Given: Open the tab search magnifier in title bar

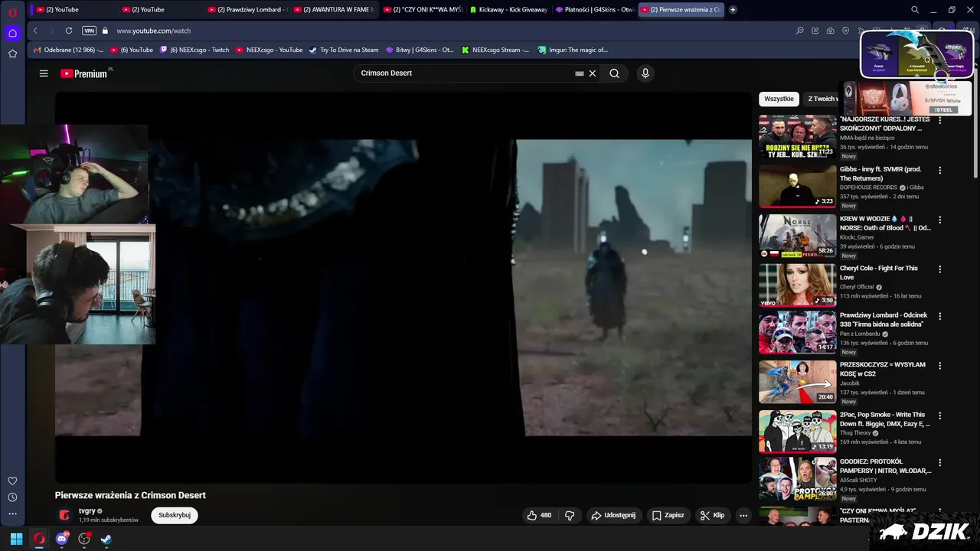Looking at the screenshot, I should point(915,10).
